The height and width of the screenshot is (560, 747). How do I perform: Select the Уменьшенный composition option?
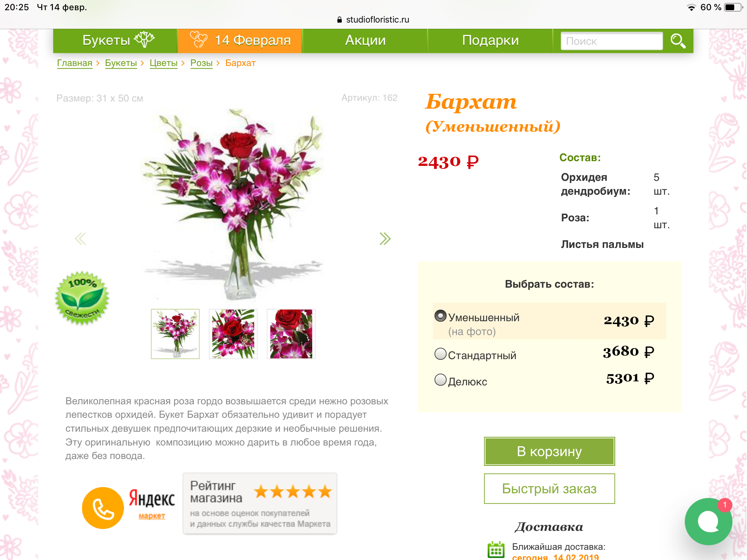coord(441,316)
